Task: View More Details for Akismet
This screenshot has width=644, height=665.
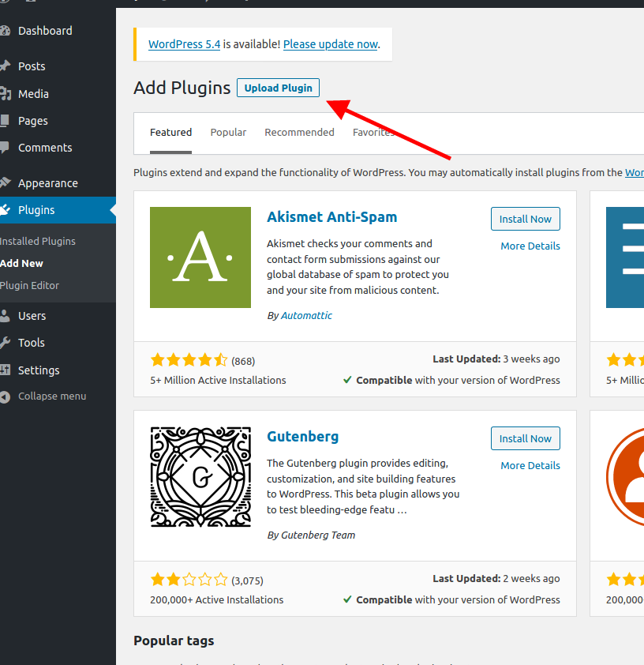Action: (530, 246)
